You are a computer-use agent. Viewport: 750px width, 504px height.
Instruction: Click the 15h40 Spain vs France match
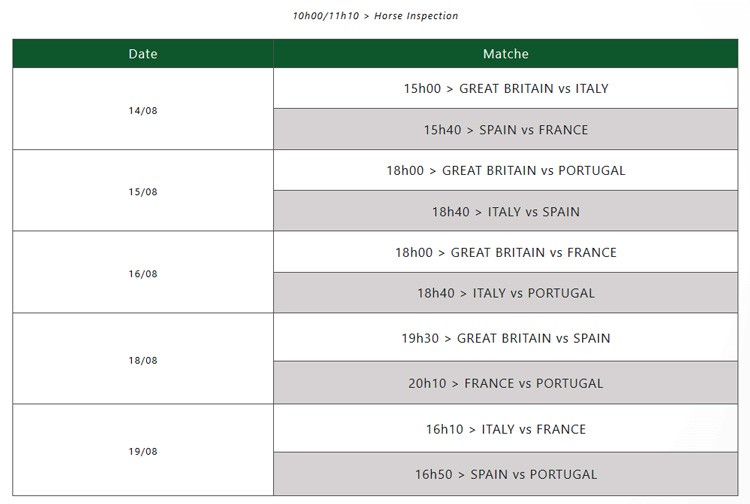tap(505, 130)
